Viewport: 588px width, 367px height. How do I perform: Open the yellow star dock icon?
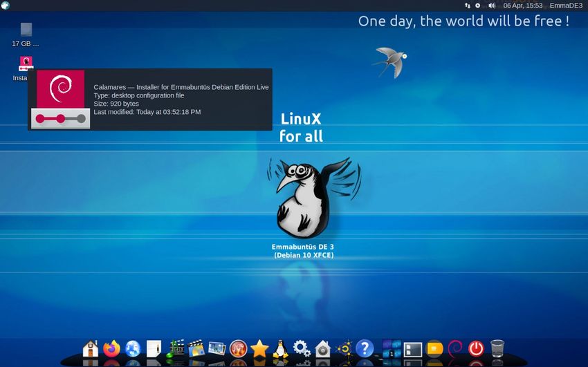coord(259,348)
